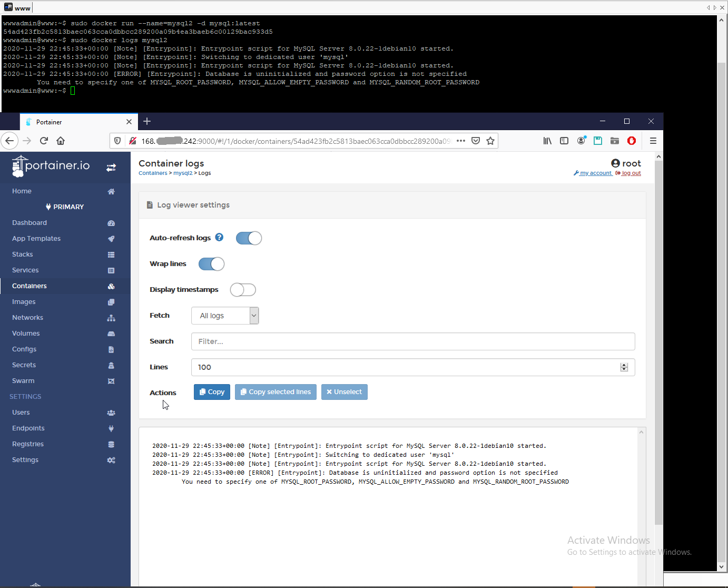Open the browser home page button

[x=61, y=141]
